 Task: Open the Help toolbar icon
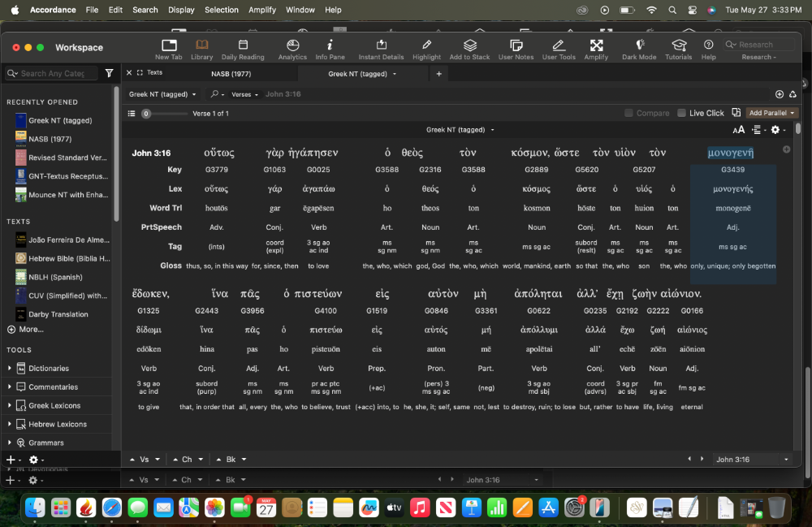click(708, 50)
